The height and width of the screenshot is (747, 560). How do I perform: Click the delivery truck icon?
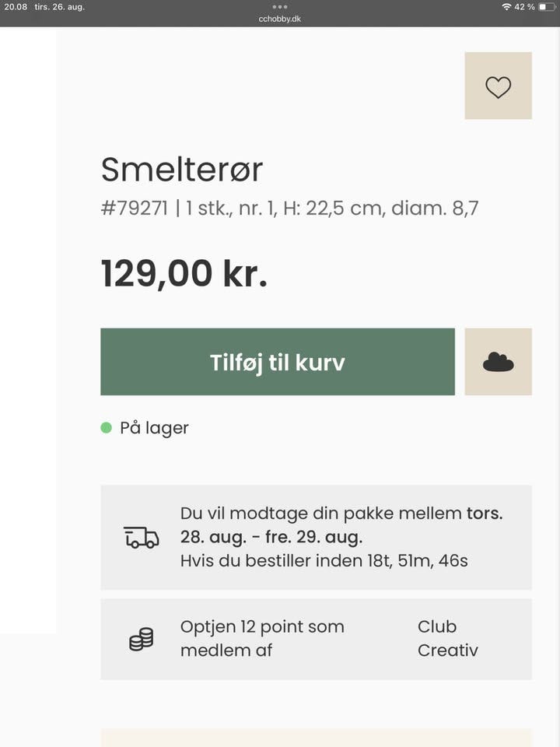click(x=141, y=537)
